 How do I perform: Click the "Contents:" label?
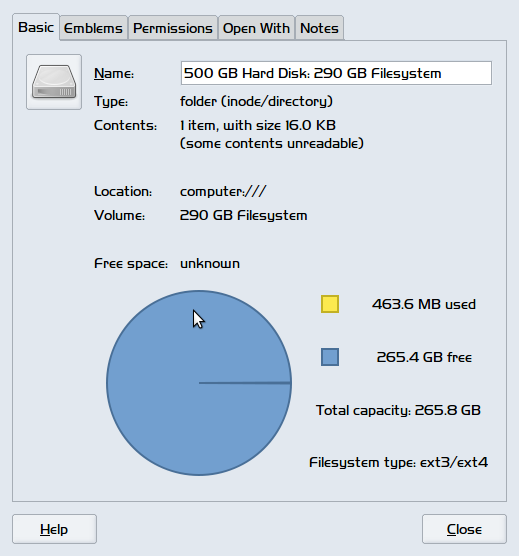[125, 125]
